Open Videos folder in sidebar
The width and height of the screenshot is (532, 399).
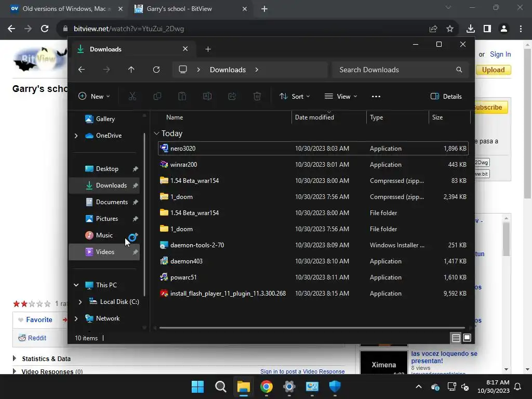(104, 252)
